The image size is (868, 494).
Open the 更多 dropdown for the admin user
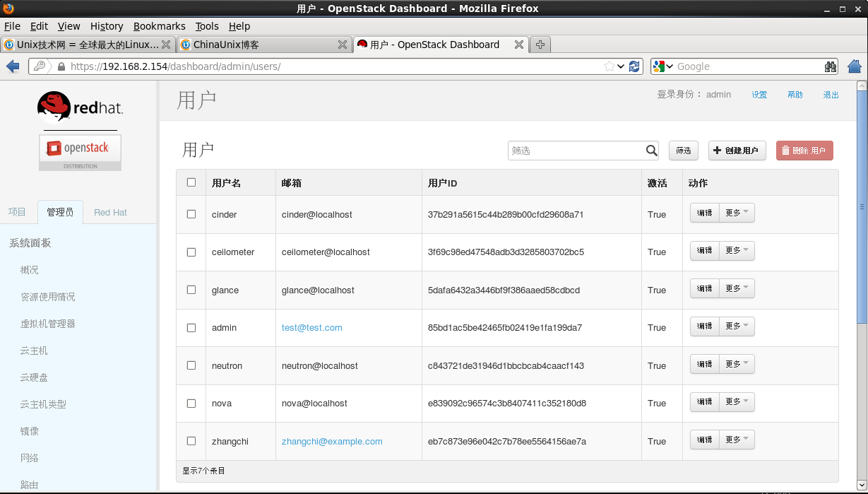point(737,326)
